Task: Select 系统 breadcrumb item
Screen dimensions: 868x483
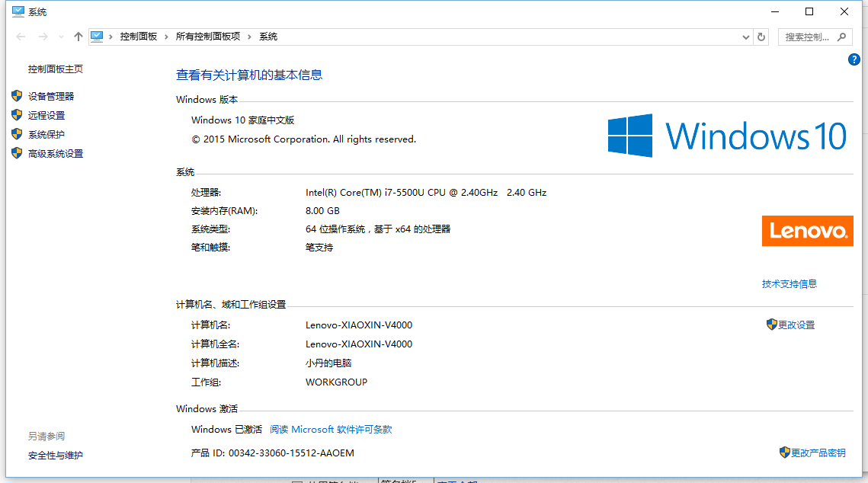Action: click(x=268, y=37)
